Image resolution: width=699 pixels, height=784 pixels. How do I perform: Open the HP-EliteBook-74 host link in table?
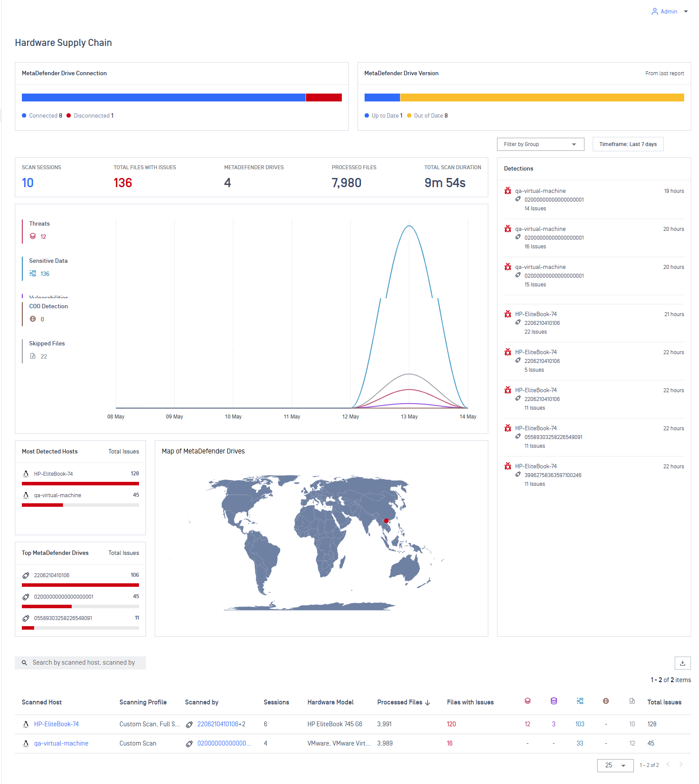click(x=56, y=724)
